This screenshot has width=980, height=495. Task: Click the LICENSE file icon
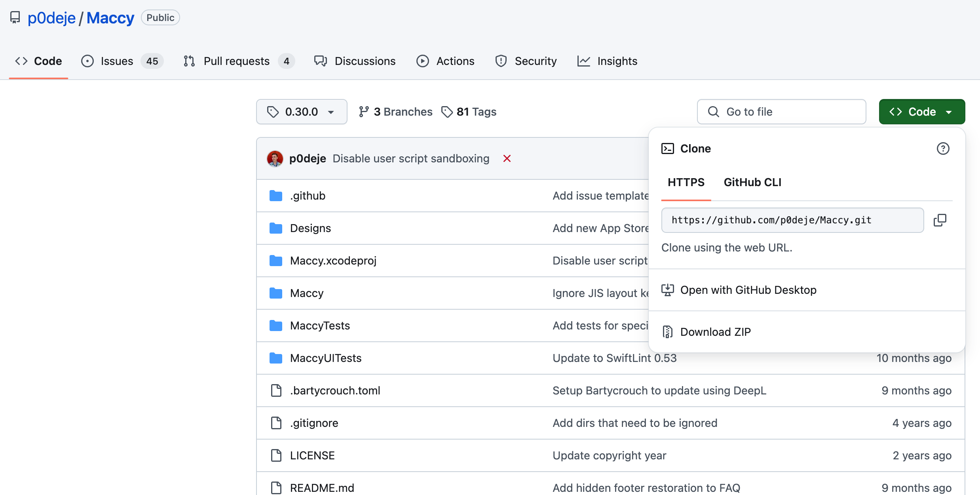[276, 455]
